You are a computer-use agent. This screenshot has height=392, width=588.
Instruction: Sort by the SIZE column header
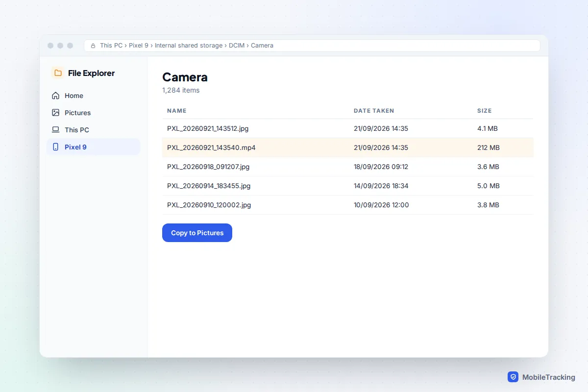click(485, 111)
